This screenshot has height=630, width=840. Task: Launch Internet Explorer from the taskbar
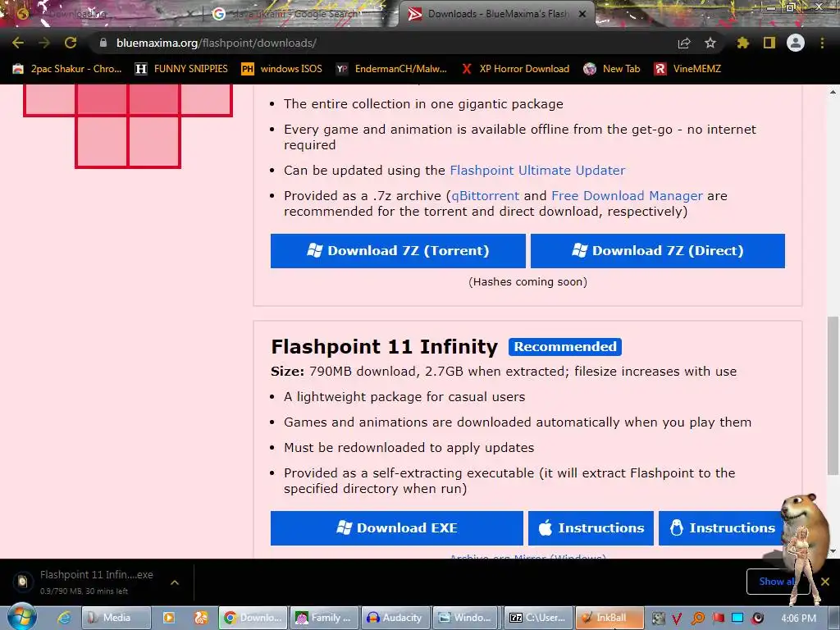64,618
